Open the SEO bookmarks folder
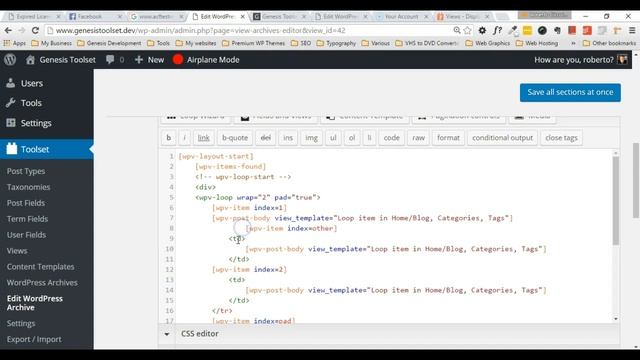Image resolution: width=640 pixels, height=360 pixels. pyautogui.click(x=301, y=43)
